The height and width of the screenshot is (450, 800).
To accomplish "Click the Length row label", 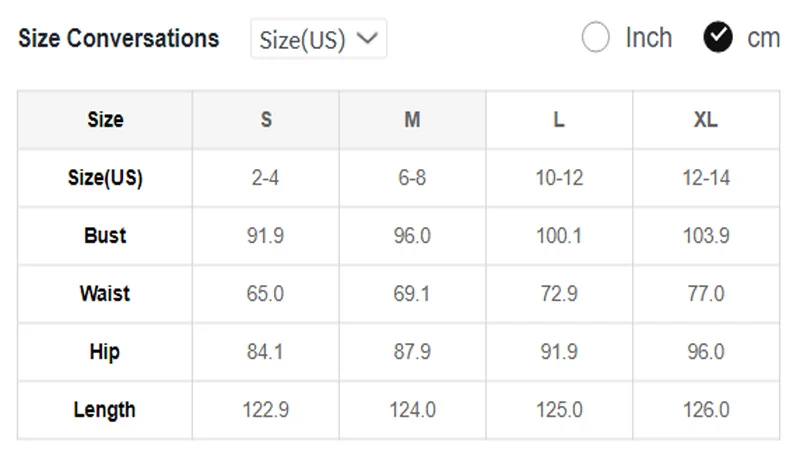I will pyautogui.click(x=105, y=410).
